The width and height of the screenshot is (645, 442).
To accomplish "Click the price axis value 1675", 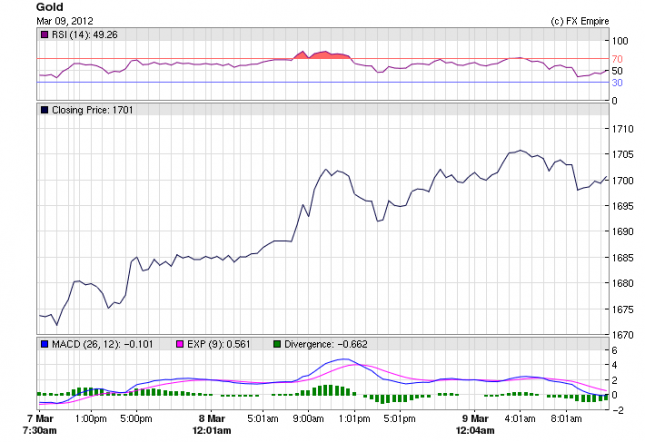I will 623,309.
